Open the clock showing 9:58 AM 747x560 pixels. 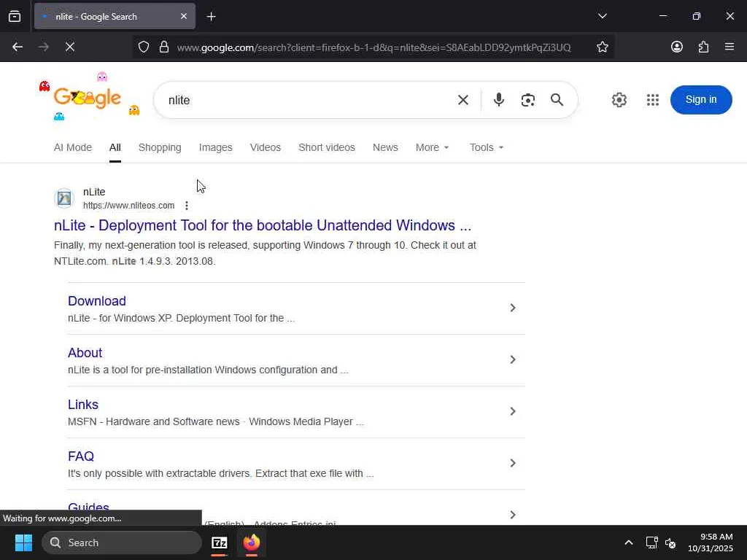point(711,542)
